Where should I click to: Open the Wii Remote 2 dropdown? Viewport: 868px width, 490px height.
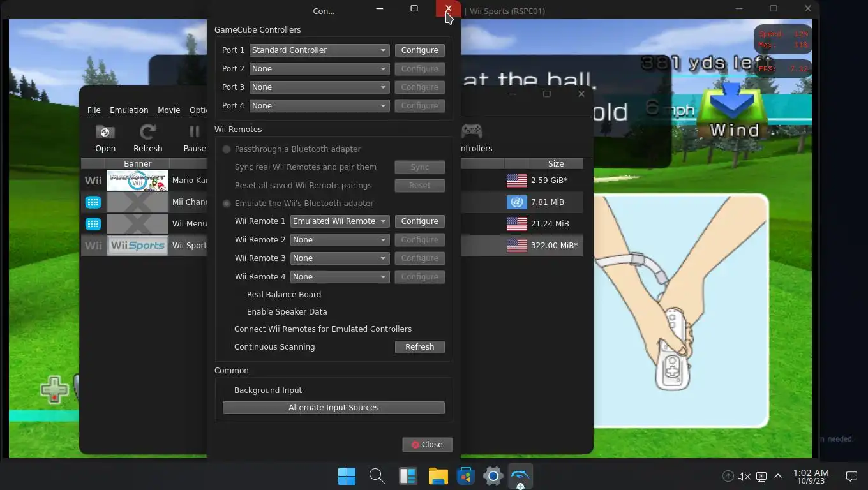340,240
